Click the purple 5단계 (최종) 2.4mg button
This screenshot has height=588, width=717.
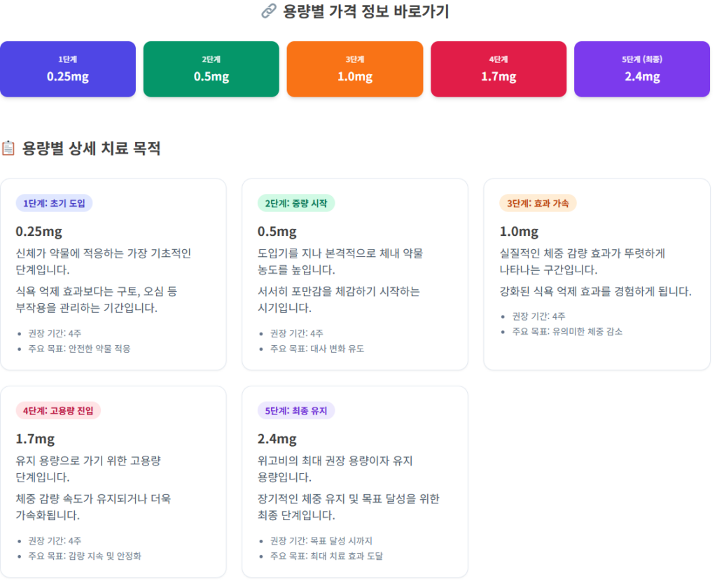[642, 69]
